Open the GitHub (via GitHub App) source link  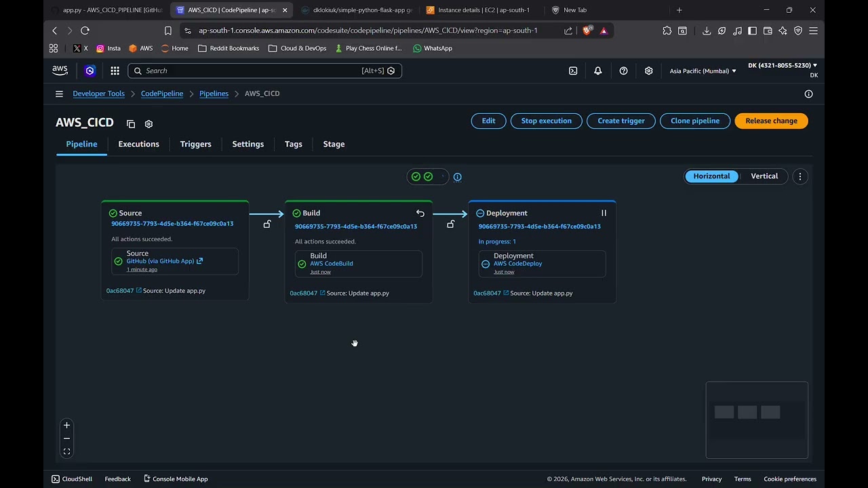[164, 261]
